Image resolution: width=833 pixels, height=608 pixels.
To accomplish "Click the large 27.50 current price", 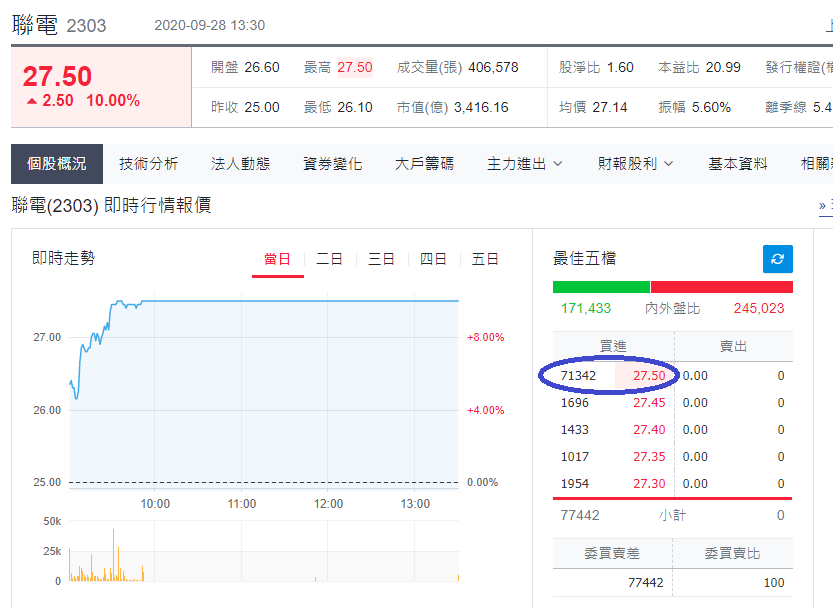I will tap(57, 77).
